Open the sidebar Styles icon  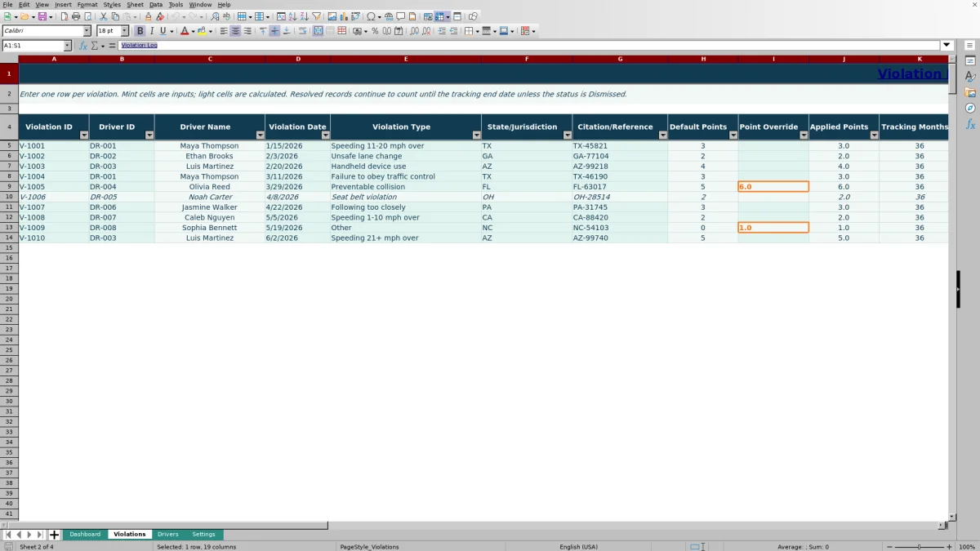point(970,76)
